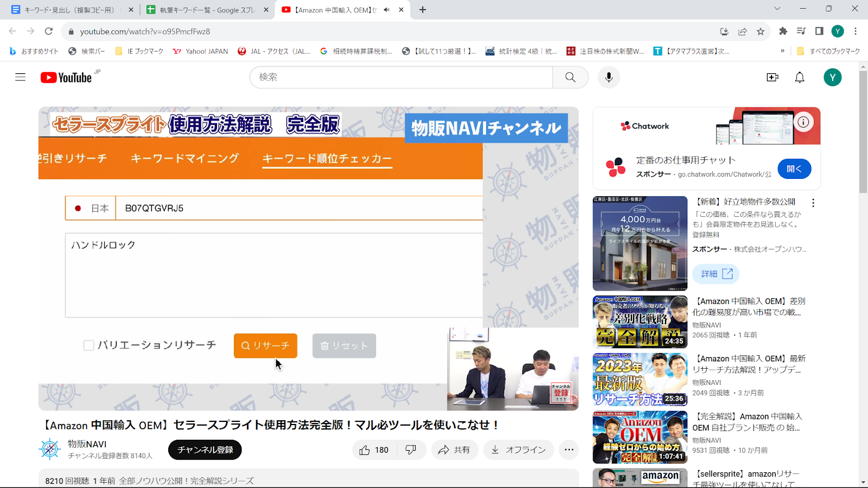Open the media control icon in toolbar
The width and height of the screenshot is (868, 488).
pos(801,31)
